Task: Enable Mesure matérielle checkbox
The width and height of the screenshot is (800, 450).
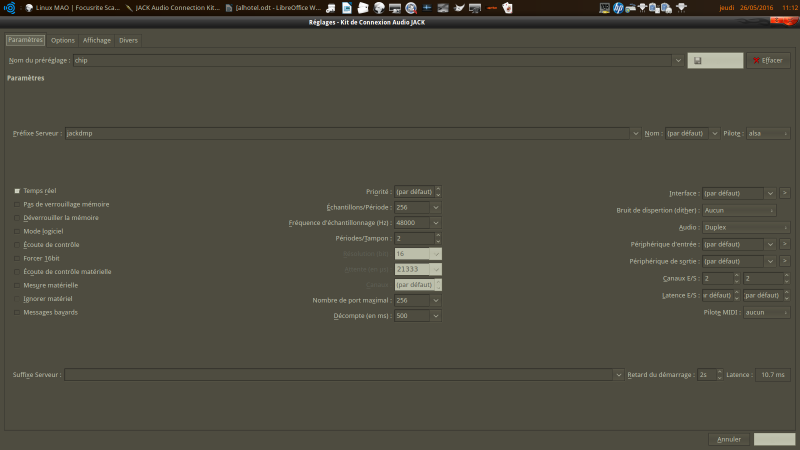Action: (x=17, y=285)
